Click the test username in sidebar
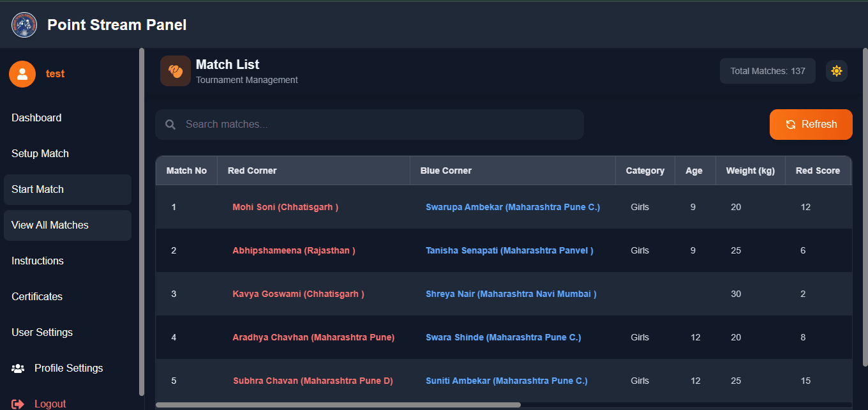868x410 pixels. [x=55, y=74]
